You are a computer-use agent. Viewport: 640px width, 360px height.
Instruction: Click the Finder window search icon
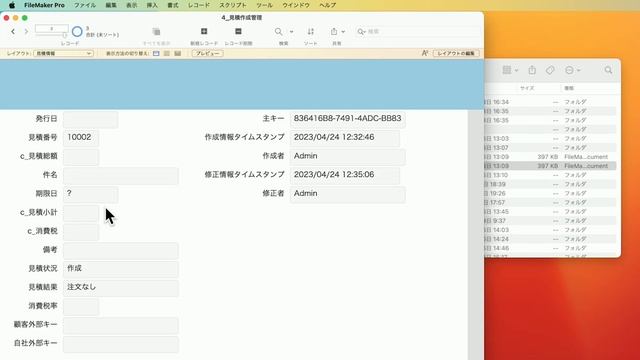tap(608, 70)
